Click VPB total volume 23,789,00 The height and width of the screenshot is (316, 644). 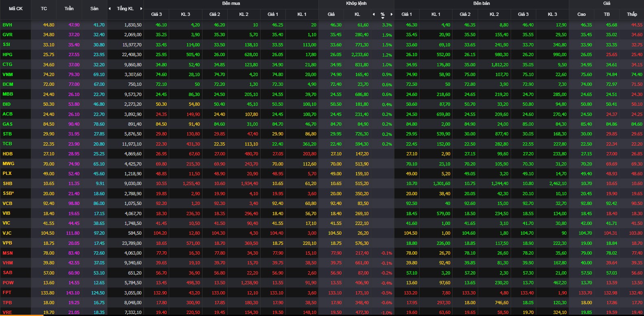pyautogui.click(x=132, y=243)
